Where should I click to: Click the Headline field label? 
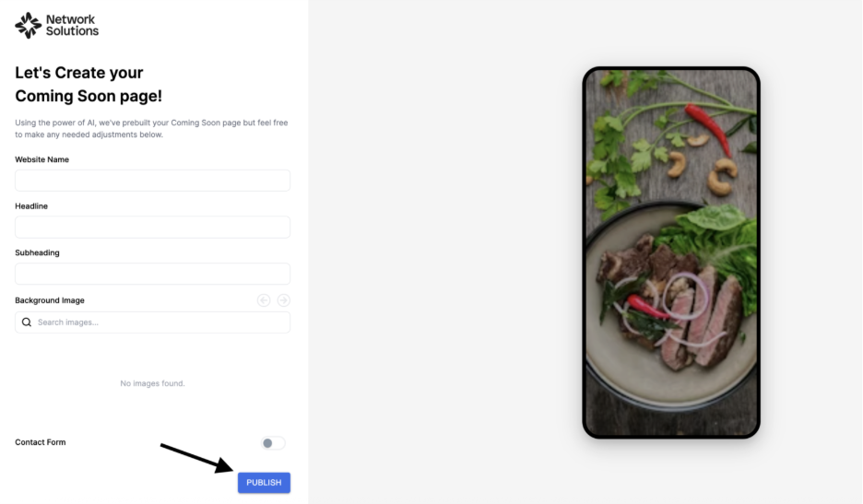point(31,206)
